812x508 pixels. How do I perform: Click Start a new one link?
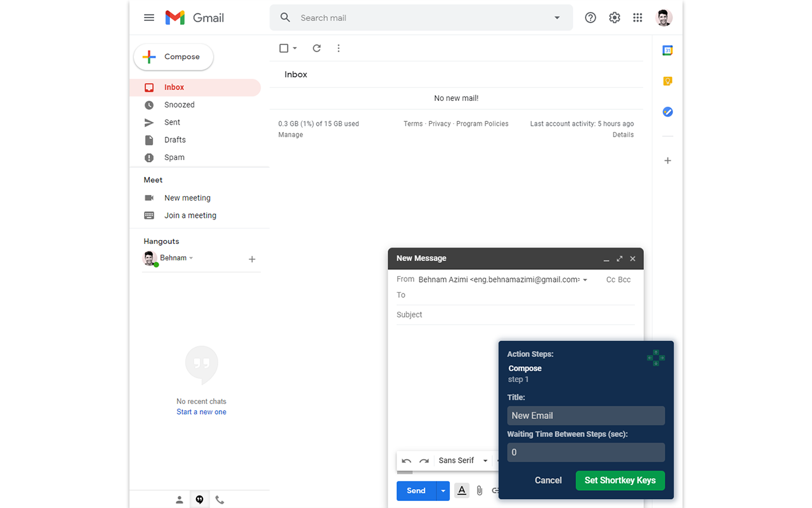point(201,412)
